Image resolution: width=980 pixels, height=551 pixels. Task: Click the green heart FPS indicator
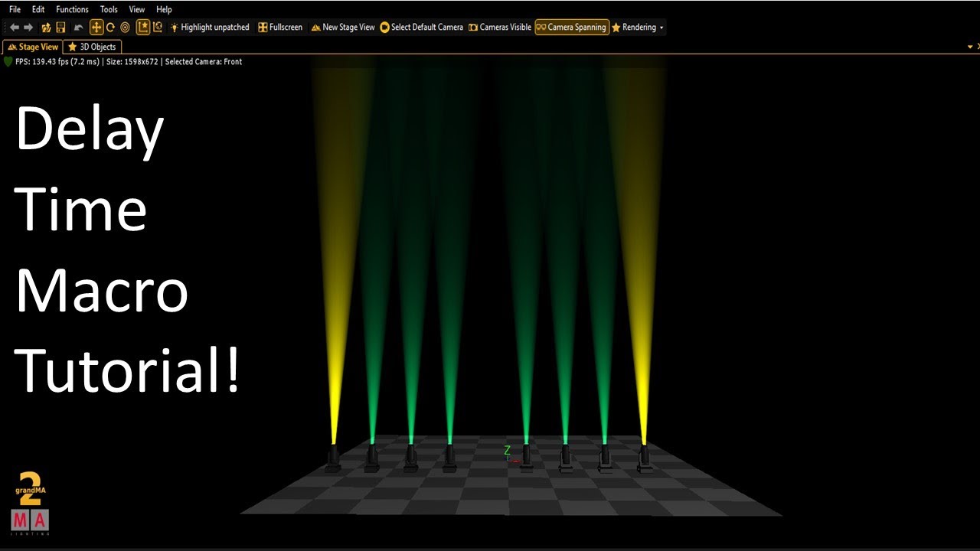(x=8, y=61)
